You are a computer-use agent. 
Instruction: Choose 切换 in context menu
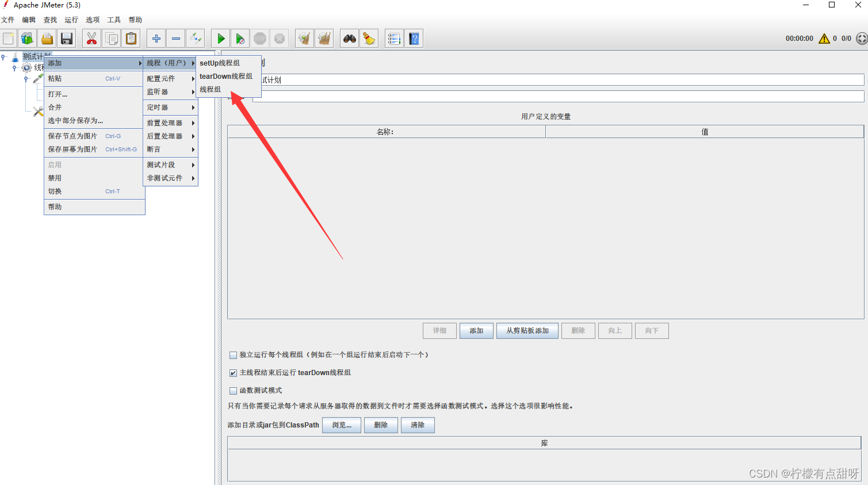coord(94,192)
